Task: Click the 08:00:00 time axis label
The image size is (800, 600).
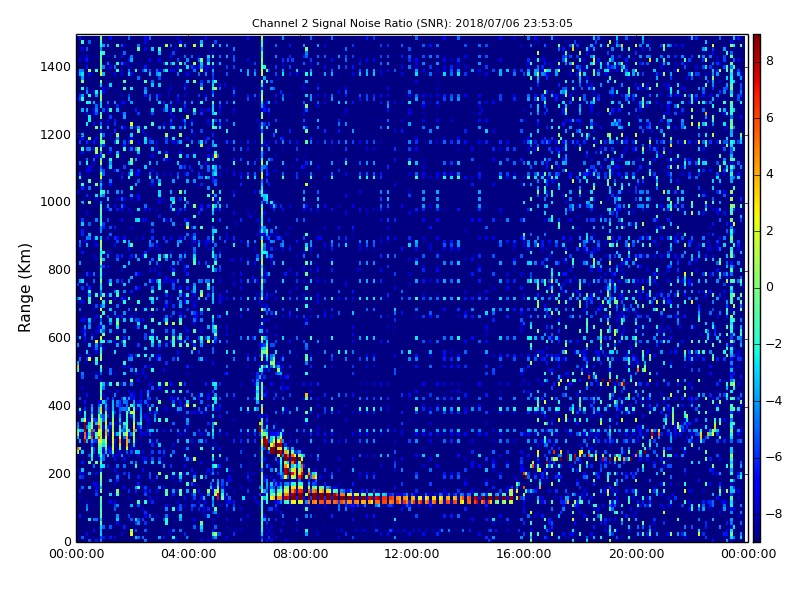Action: 301,554
